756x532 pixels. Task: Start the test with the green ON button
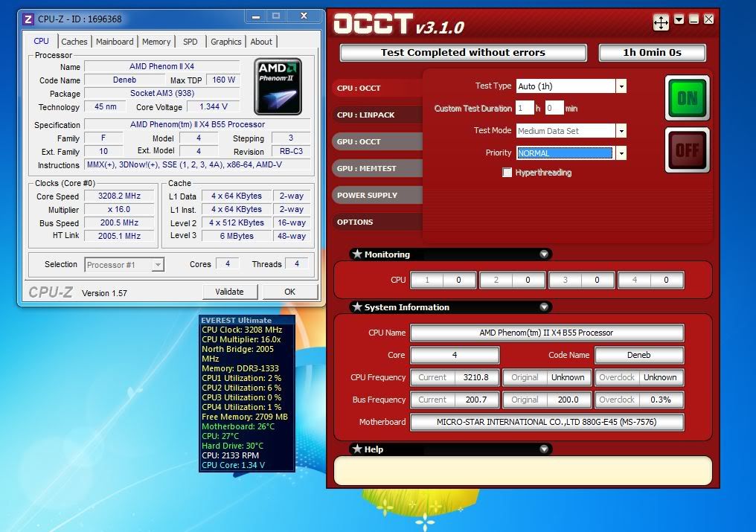[687, 98]
